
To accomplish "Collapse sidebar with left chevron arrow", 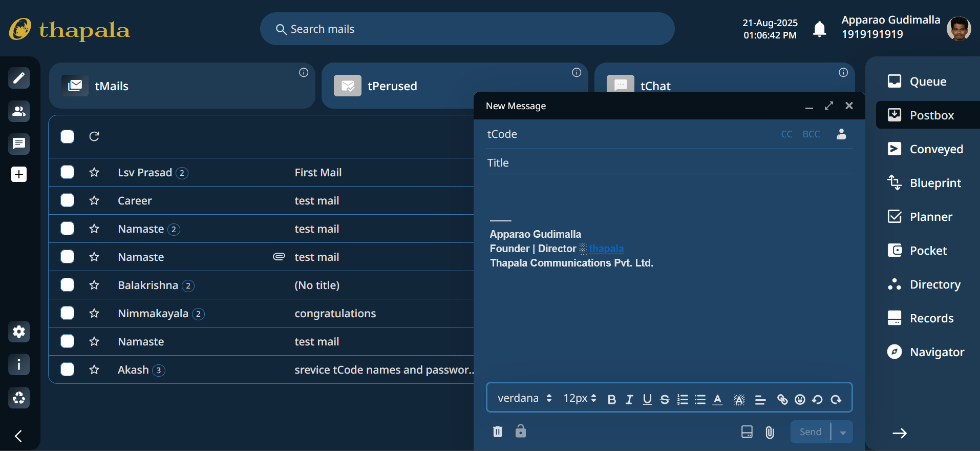I will coord(19,436).
